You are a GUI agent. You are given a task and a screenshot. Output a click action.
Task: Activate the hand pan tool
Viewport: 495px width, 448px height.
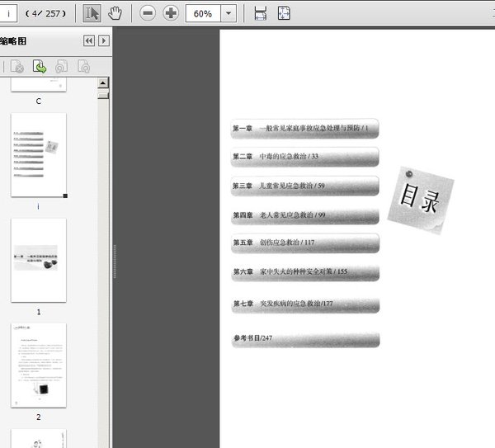(115, 13)
